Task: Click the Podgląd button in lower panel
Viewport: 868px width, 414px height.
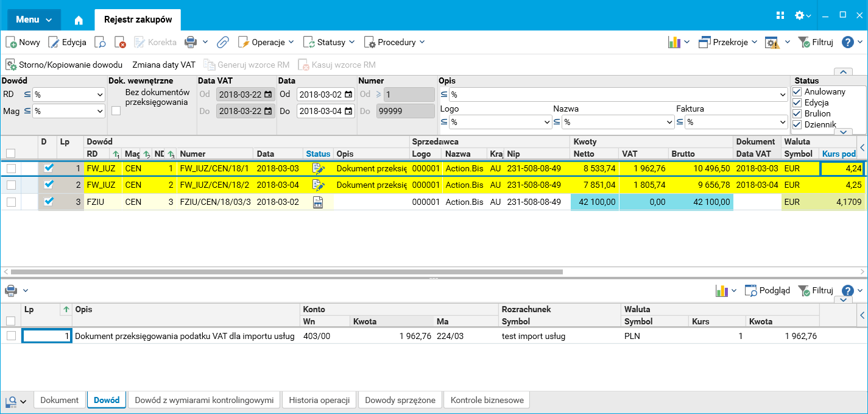Action: [x=767, y=291]
